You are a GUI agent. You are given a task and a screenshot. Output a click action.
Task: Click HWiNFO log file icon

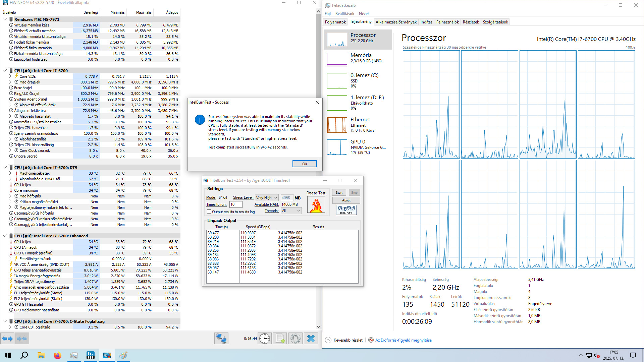coord(280,339)
